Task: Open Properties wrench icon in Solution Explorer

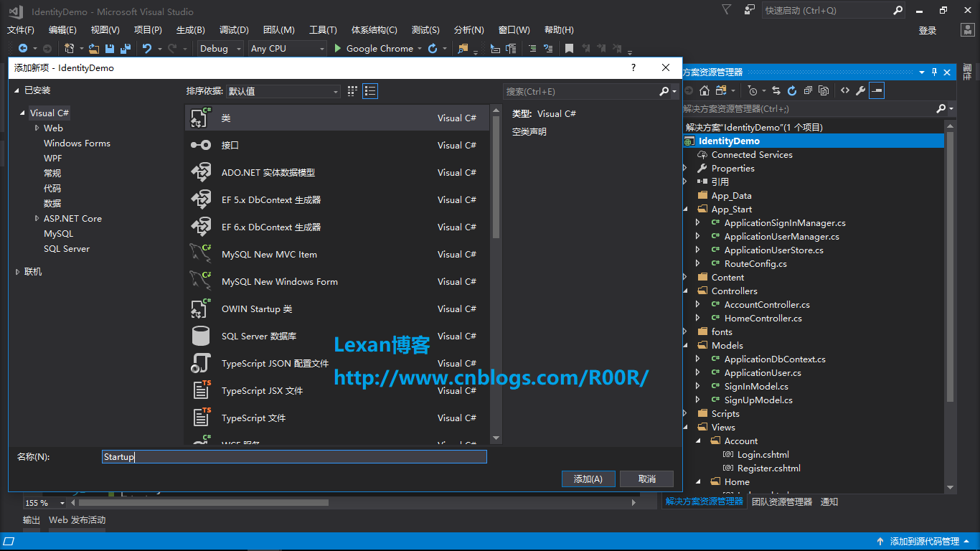Action: [860, 90]
